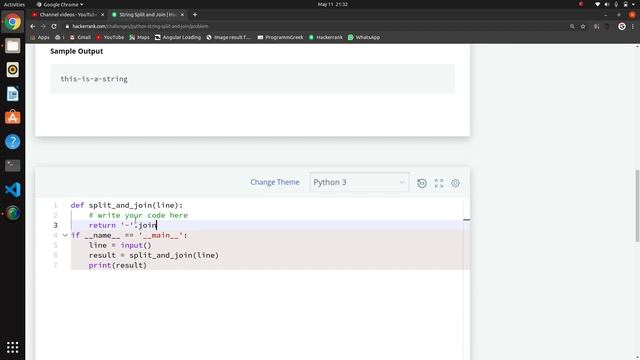This screenshot has width=640, height=360.
Task: Click the zoom search icon in address bar
Action: pyautogui.click(x=572, y=26)
